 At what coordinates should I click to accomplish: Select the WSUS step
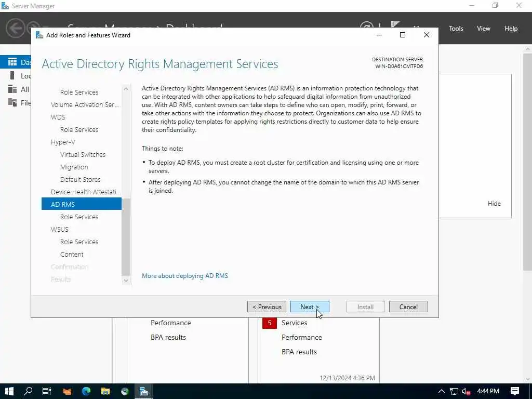coord(60,229)
